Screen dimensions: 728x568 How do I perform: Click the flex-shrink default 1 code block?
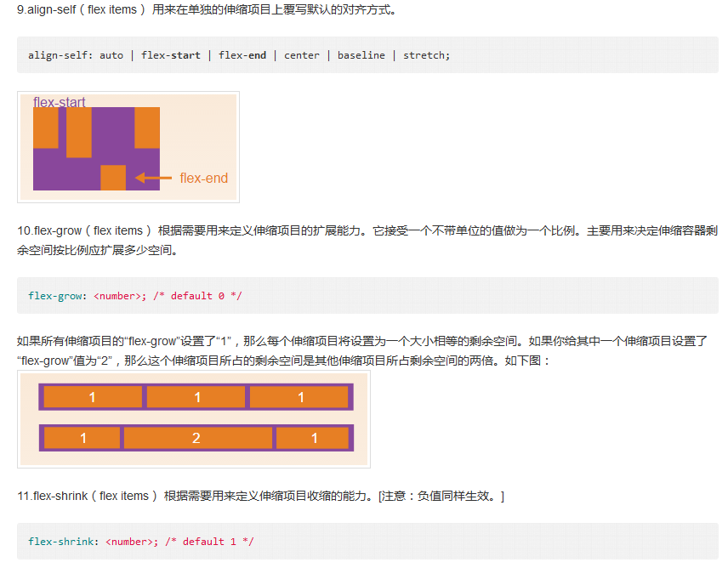coord(367,541)
